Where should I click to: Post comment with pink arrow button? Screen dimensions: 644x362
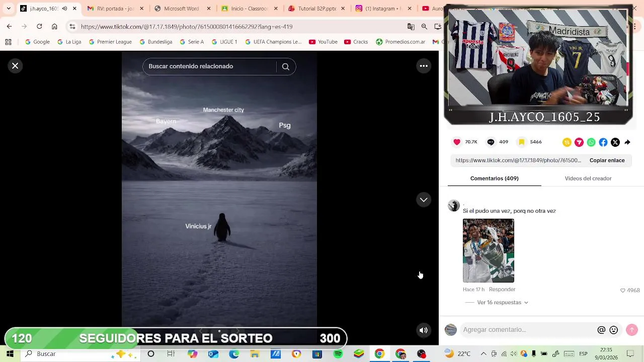632,330
